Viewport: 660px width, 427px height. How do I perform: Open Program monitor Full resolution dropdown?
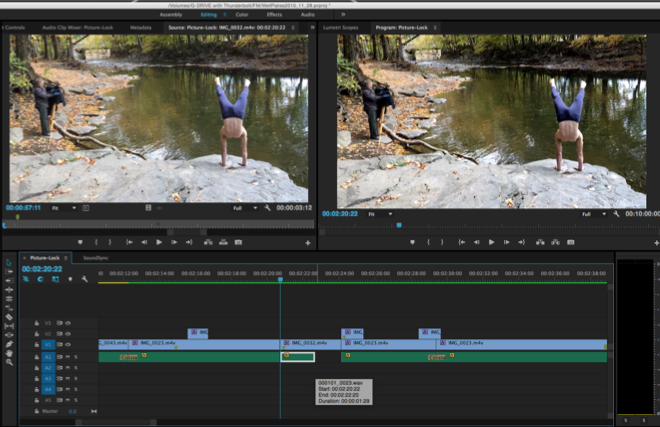coord(594,214)
